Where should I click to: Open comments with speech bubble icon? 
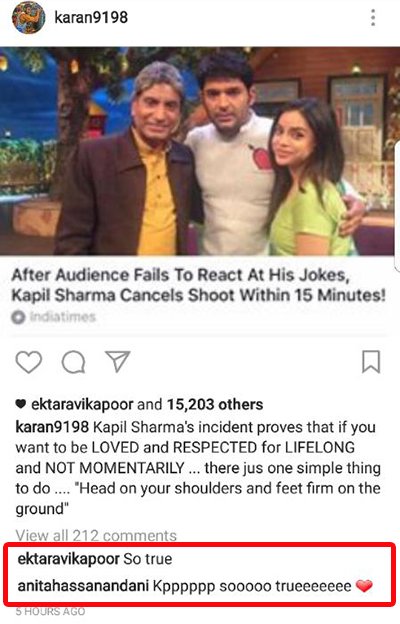point(74,362)
